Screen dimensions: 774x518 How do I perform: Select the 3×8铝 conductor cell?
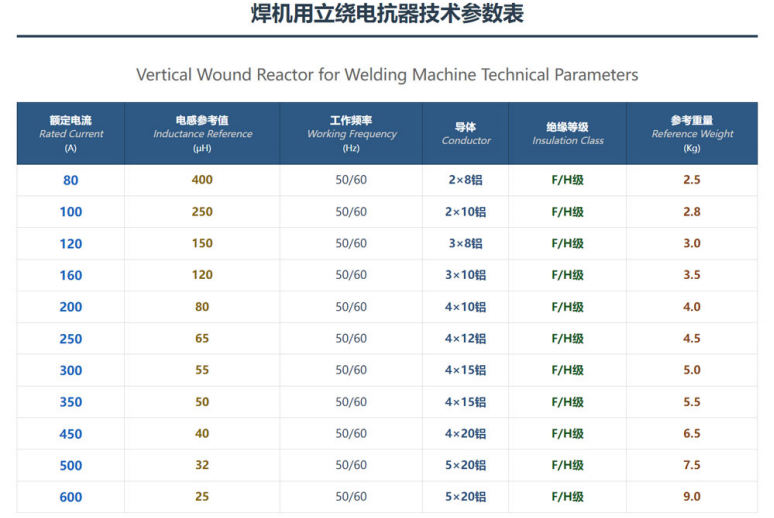[x=465, y=243]
